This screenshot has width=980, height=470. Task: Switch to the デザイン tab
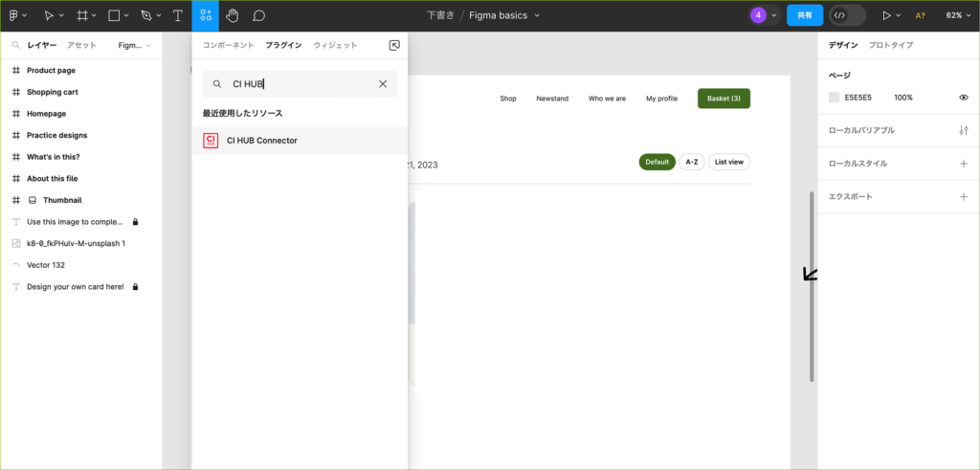(843, 45)
